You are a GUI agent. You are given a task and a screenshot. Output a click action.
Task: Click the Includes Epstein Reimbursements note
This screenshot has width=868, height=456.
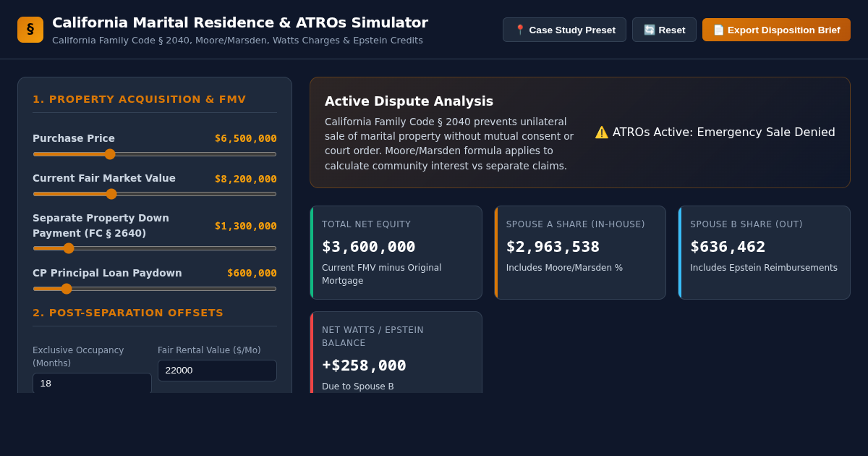pos(764,268)
